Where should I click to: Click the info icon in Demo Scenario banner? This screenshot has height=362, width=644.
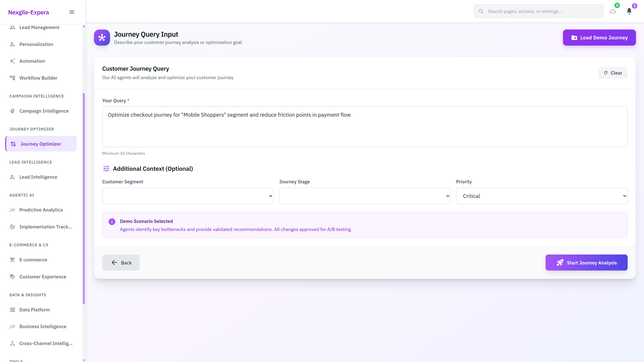pyautogui.click(x=112, y=222)
